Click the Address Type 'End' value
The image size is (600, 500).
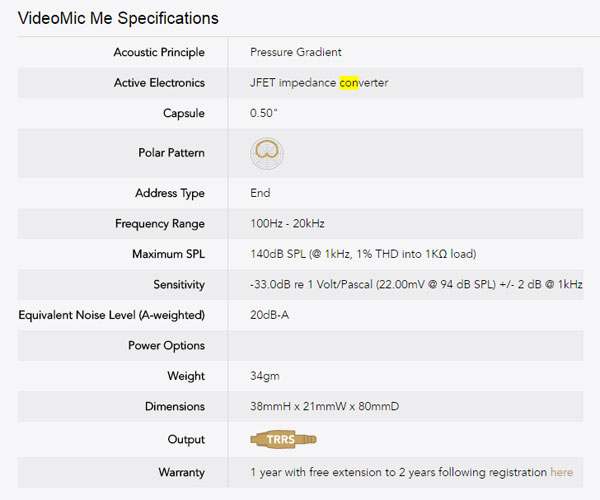[x=260, y=193]
